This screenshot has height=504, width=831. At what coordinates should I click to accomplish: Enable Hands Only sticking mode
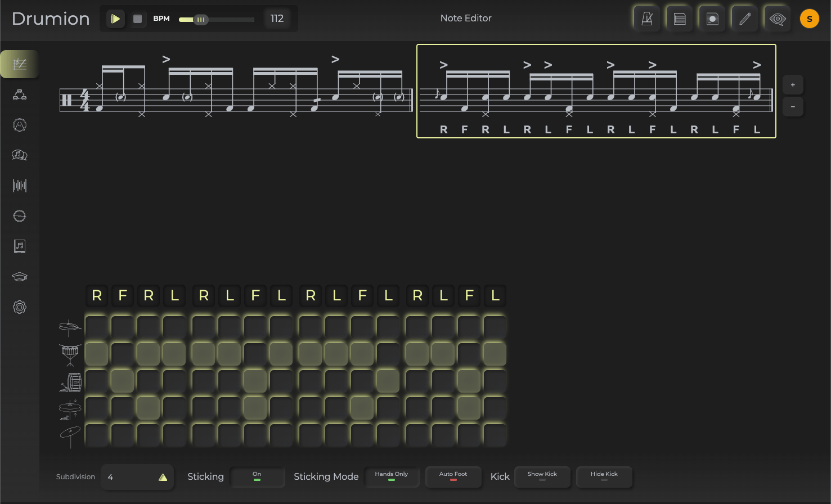392,477
